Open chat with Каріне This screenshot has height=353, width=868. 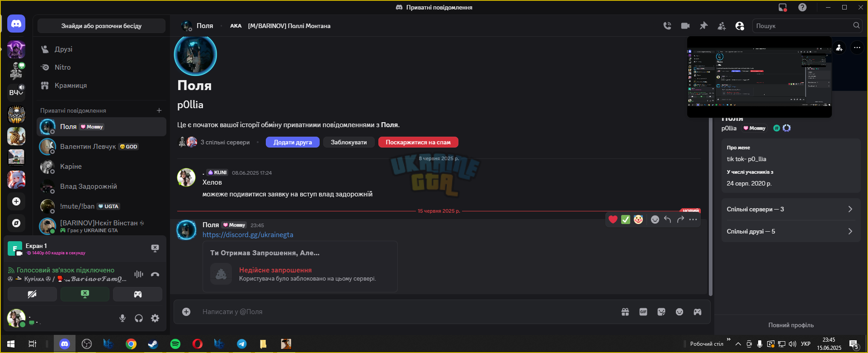tap(101, 167)
